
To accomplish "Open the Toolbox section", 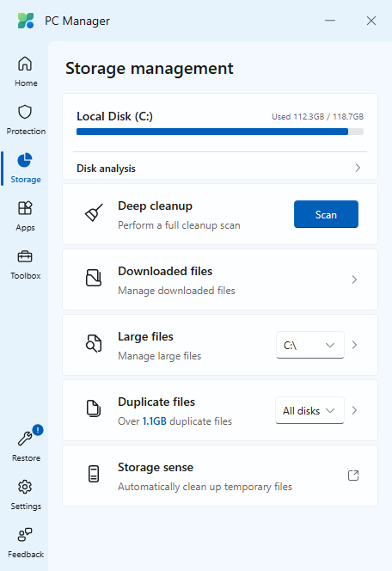I will point(26,264).
